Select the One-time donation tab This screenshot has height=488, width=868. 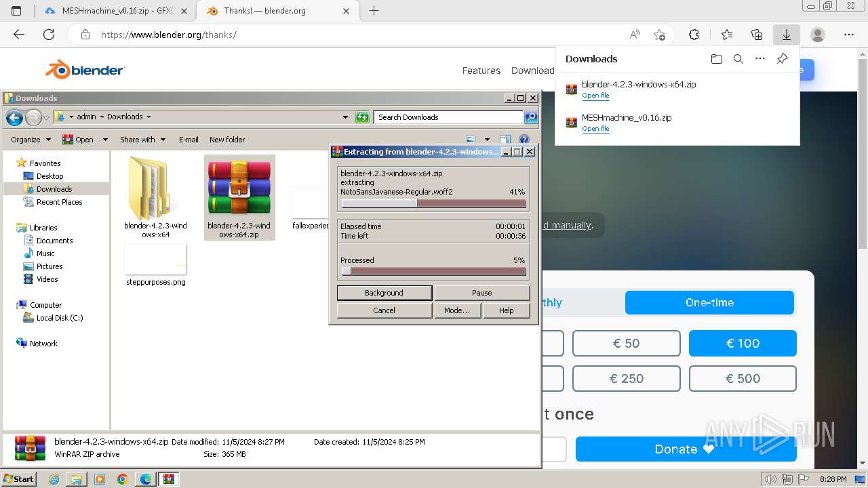click(709, 302)
